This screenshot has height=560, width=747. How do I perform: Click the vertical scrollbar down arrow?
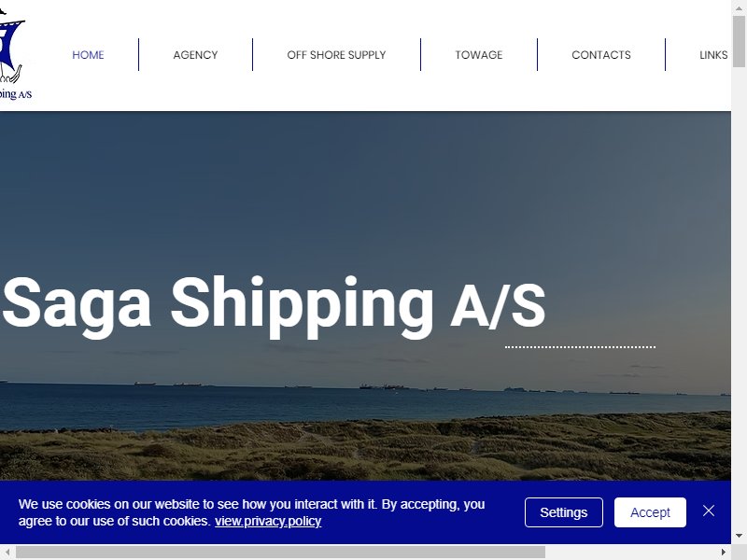[739, 537]
